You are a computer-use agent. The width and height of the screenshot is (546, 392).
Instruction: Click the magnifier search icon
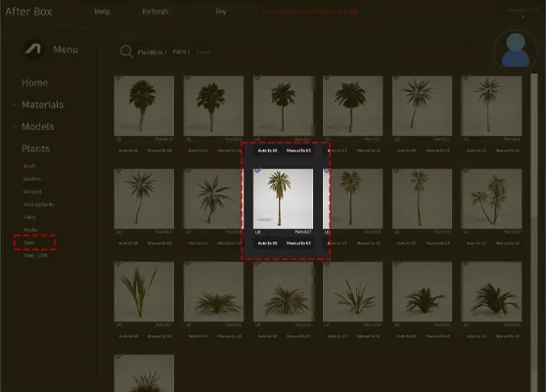(126, 52)
